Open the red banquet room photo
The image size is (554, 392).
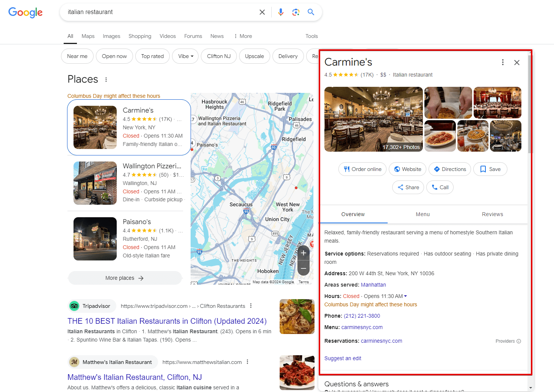(x=498, y=102)
